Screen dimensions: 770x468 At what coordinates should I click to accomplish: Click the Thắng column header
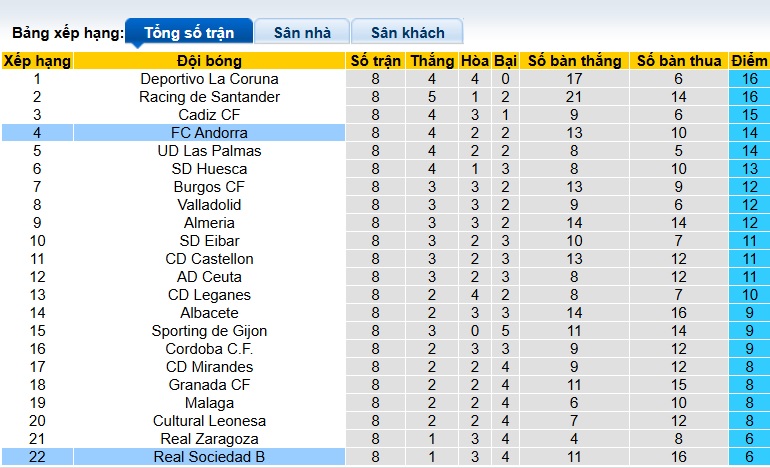click(431, 61)
